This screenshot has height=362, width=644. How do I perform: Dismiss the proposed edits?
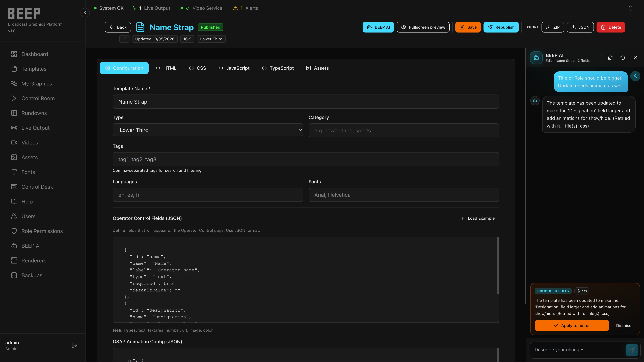624,325
